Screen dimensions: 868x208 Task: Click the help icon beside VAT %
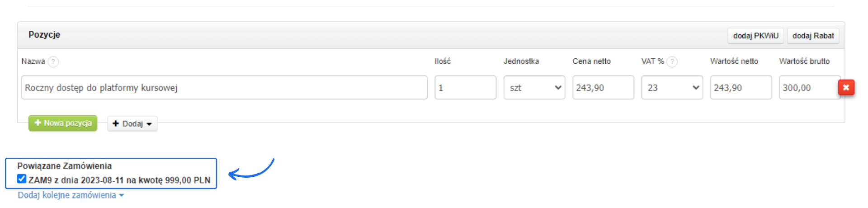point(672,61)
